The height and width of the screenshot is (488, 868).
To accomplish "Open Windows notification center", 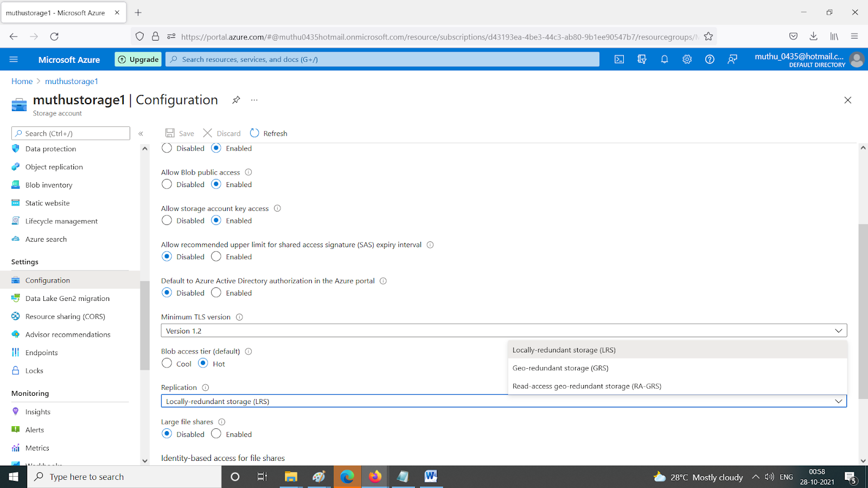I will pos(851,477).
